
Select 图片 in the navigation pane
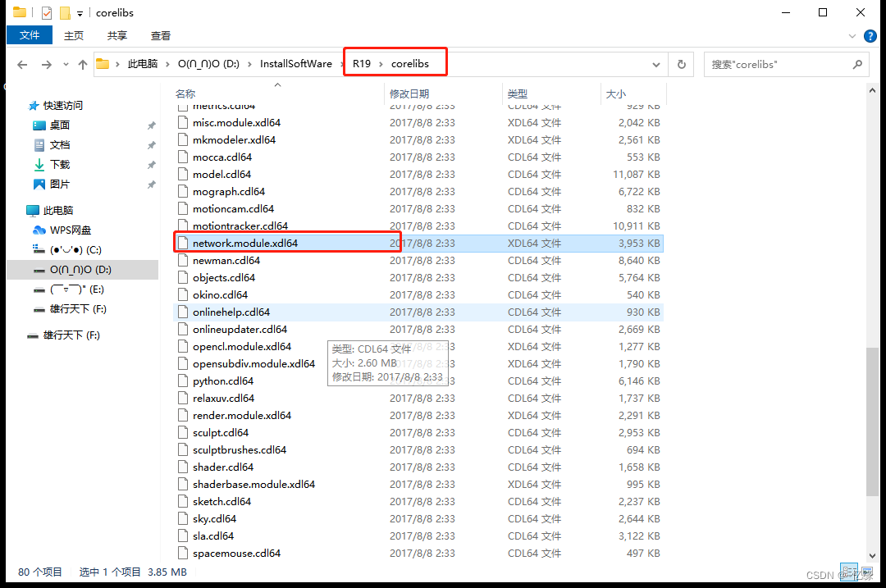click(x=59, y=185)
